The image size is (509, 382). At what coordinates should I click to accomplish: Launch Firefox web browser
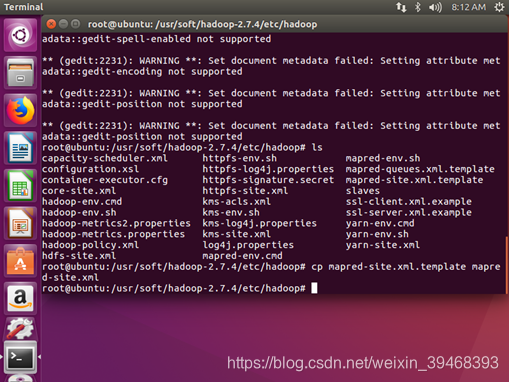(20, 110)
